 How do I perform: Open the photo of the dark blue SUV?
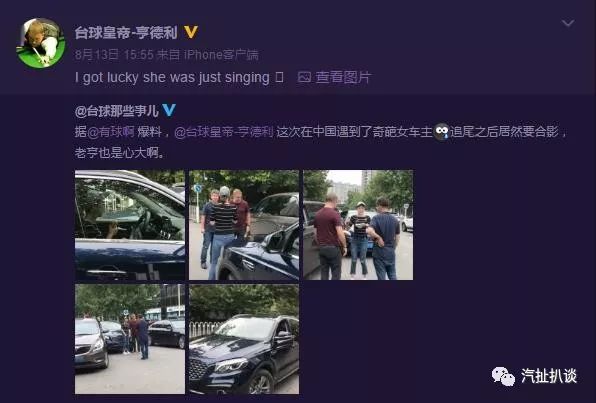[x=244, y=339]
